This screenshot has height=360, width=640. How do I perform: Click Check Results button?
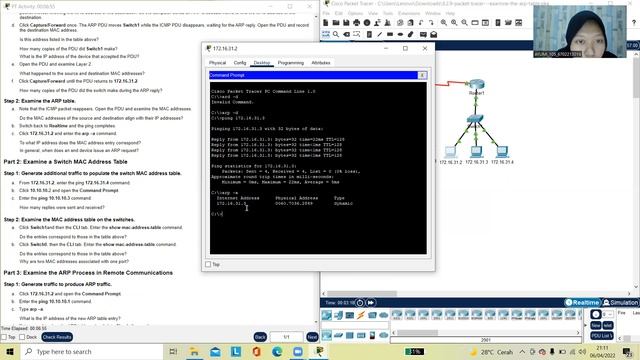57,337
